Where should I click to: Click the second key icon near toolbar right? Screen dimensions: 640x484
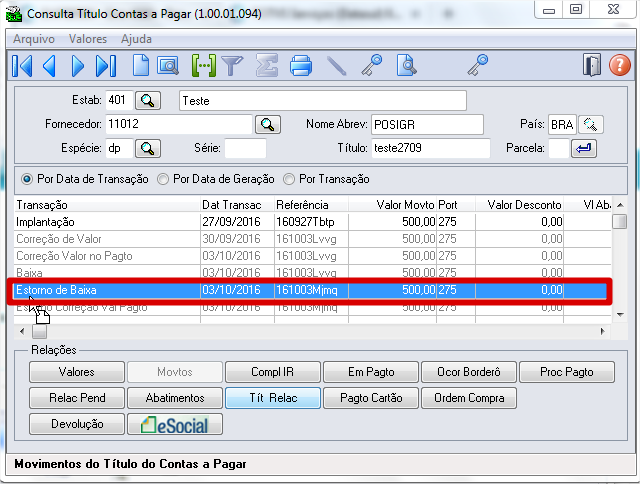[478, 65]
